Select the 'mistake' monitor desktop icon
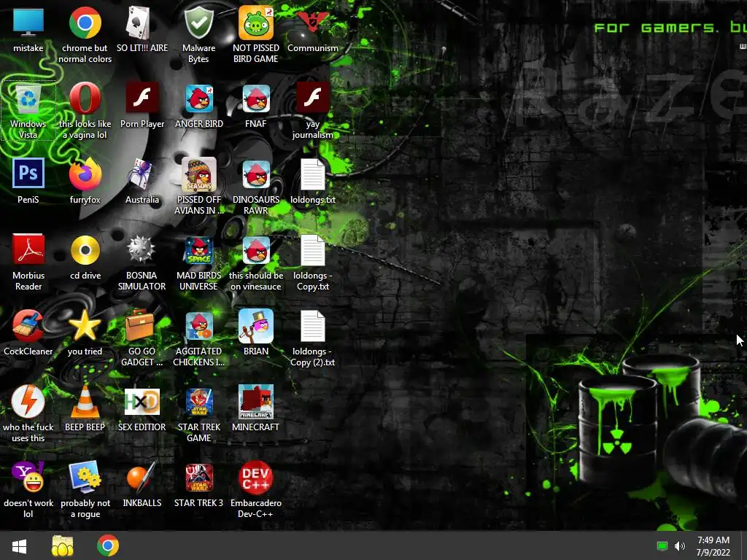The image size is (747, 560). pyautogui.click(x=28, y=23)
